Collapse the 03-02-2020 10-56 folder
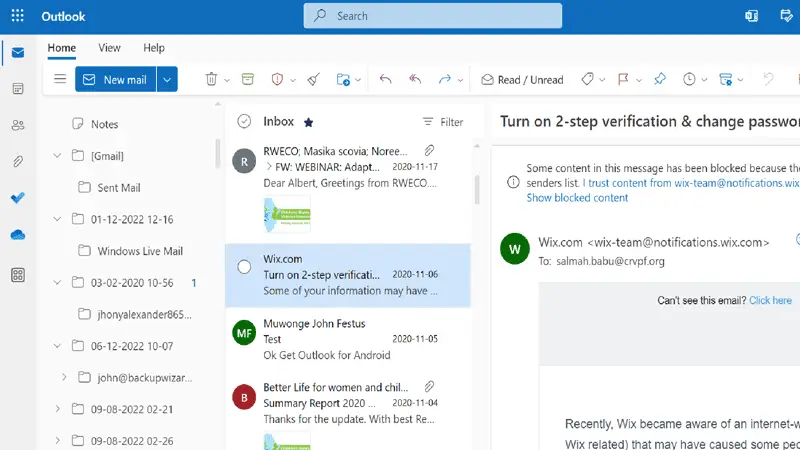 pos(57,282)
